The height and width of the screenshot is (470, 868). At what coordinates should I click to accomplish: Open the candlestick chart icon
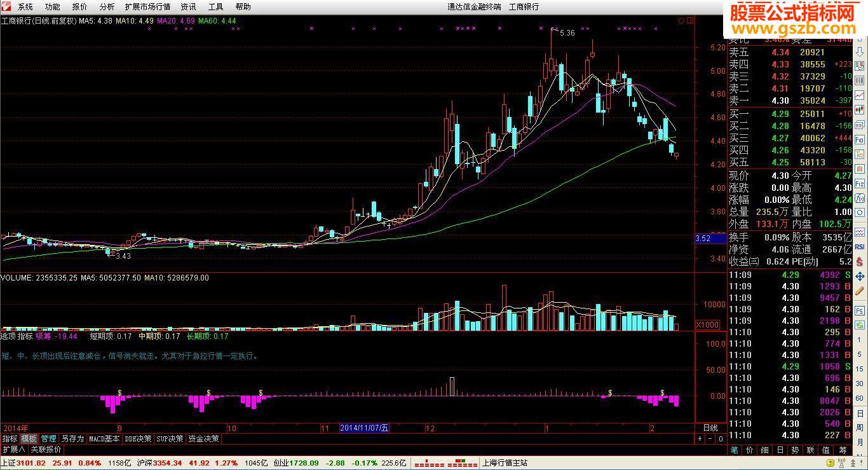pyautogui.click(x=860, y=109)
